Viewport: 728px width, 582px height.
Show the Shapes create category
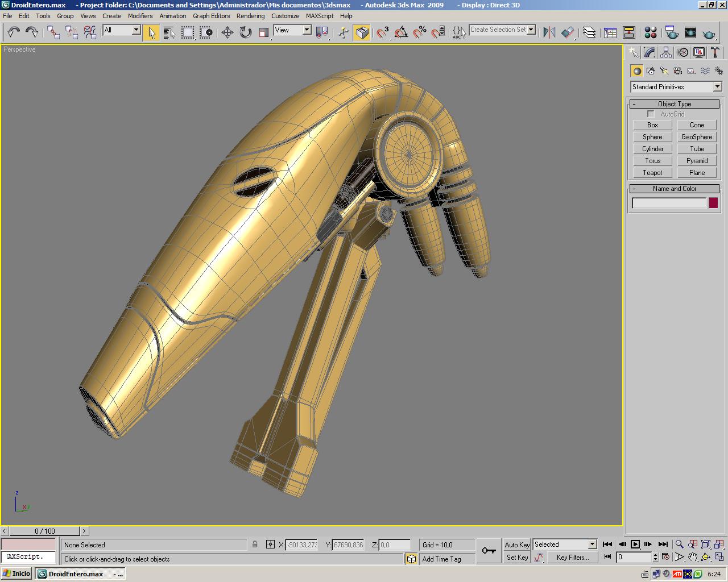[x=651, y=71]
